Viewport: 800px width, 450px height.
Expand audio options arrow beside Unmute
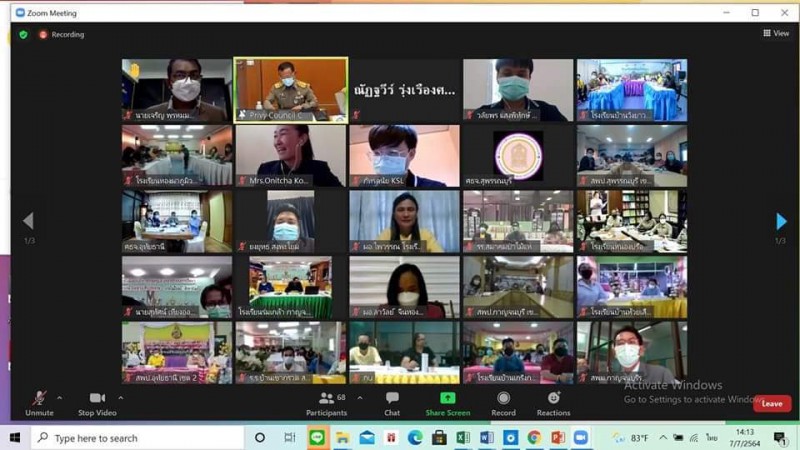pyautogui.click(x=59, y=398)
